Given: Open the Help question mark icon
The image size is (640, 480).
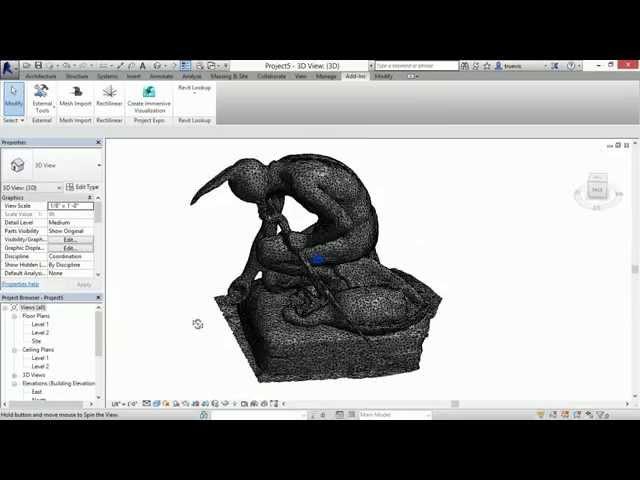Looking at the screenshot, I should click(571, 66).
